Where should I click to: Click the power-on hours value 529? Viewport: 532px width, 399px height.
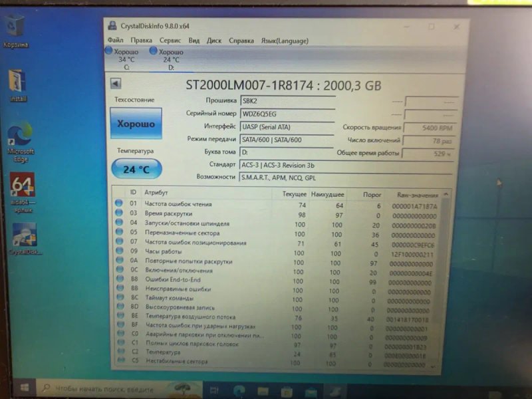point(428,154)
